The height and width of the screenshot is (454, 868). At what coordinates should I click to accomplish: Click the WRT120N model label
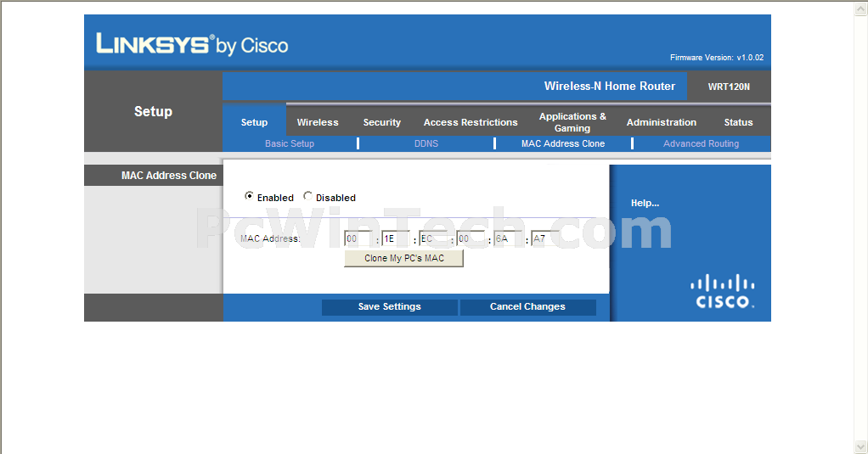point(729,87)
